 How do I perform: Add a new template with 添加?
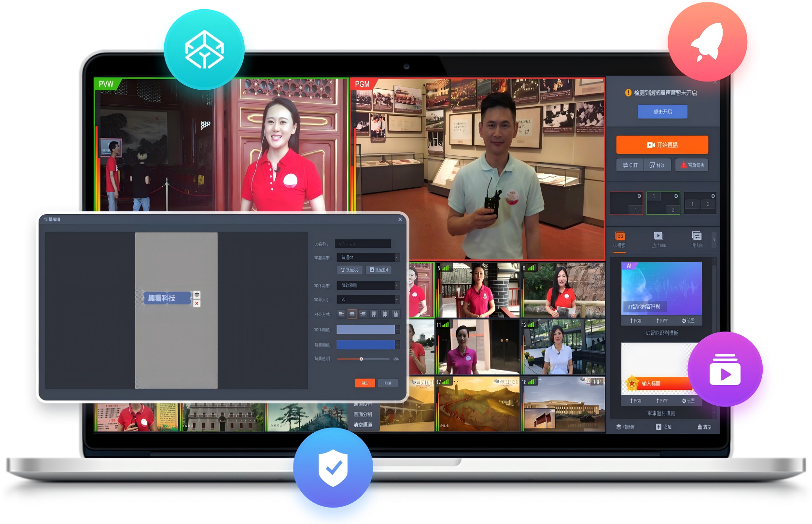664,427
